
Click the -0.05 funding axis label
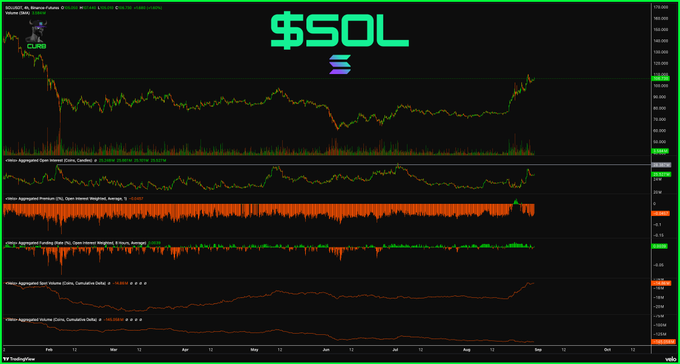pyautogui.click(x=658, y=265)
